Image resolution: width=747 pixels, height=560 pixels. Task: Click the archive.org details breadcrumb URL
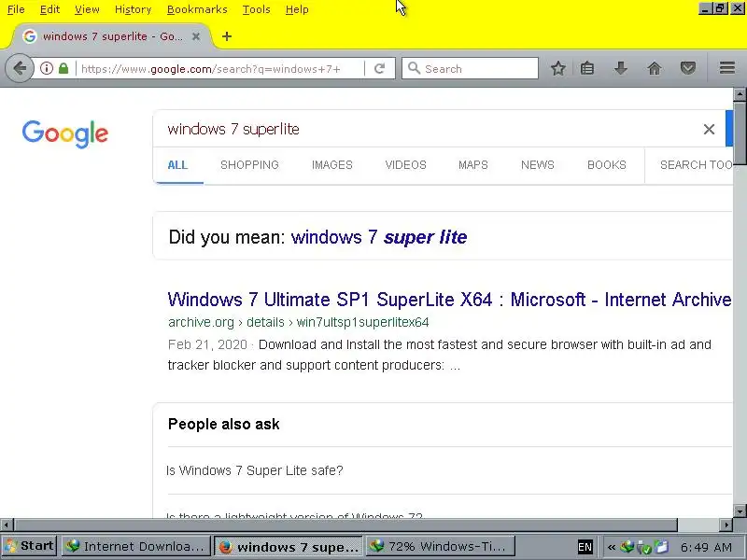298,322
